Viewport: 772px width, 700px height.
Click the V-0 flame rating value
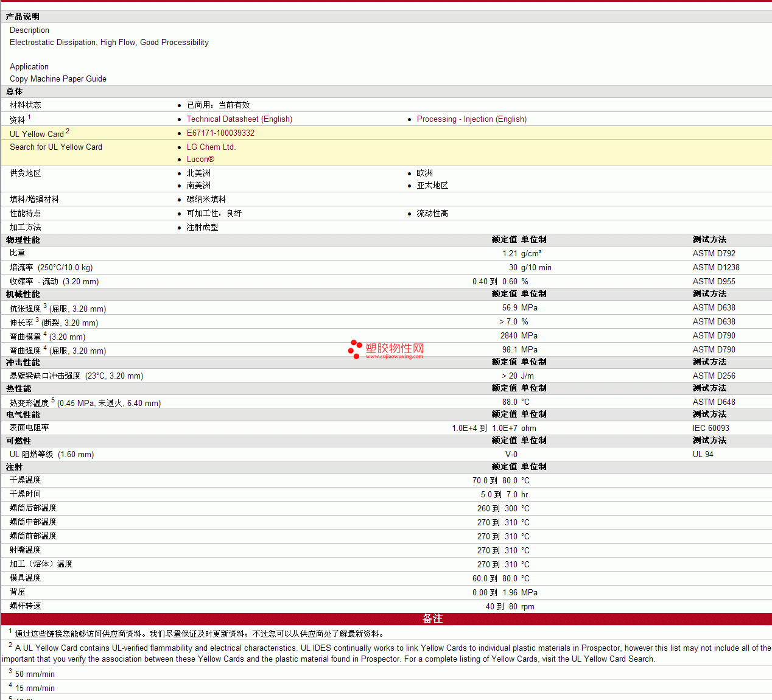511,455
